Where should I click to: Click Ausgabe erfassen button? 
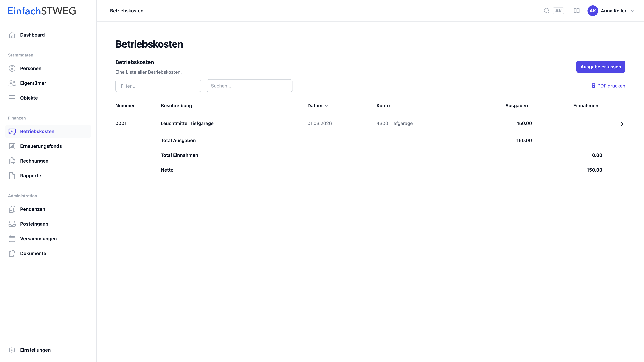click(601, 67)
